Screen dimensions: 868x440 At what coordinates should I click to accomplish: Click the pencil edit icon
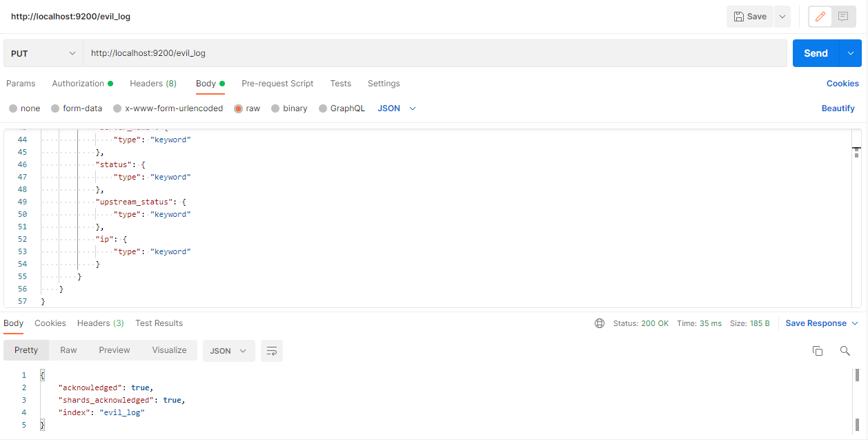(820, 17)
